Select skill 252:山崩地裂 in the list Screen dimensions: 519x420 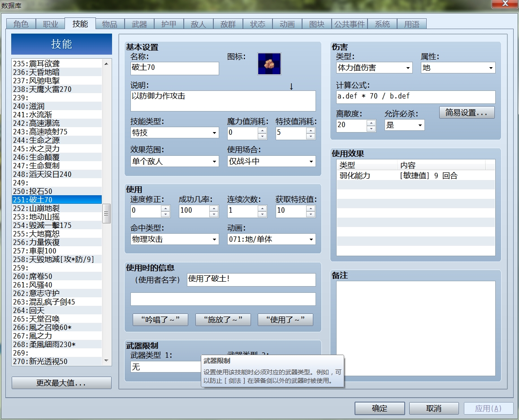(x=56, y=208)
